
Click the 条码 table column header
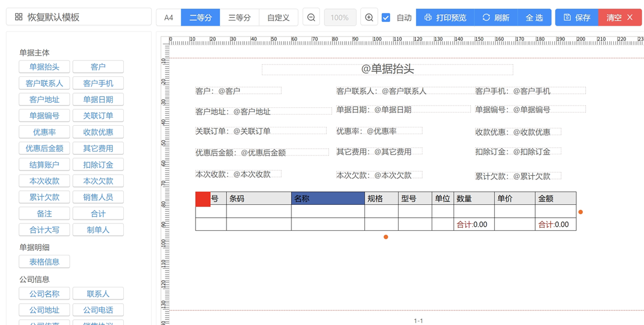point(259,199)
